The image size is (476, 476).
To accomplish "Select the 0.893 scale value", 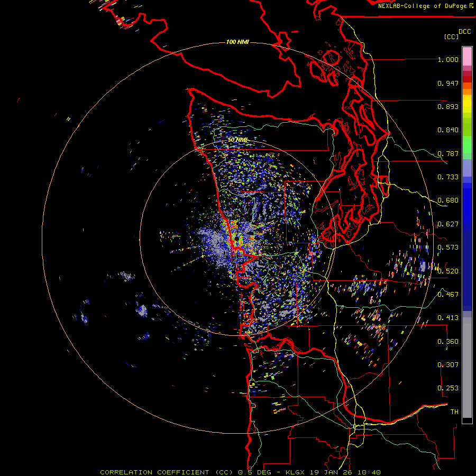I will pos(448,106).
